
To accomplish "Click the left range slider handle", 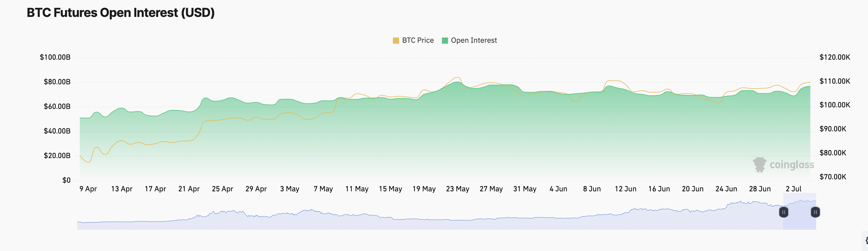I will pyautogui.click(x=783, y=212).
